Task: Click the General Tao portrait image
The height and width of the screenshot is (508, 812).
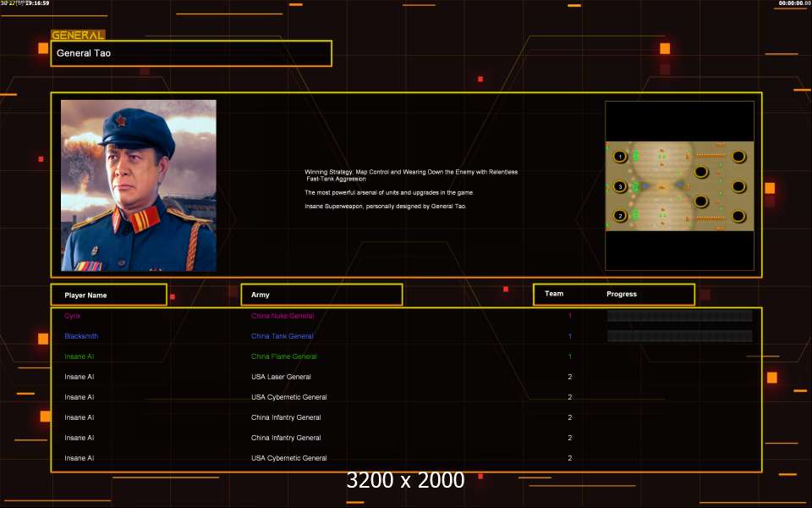Action: [x=139, y=185]
